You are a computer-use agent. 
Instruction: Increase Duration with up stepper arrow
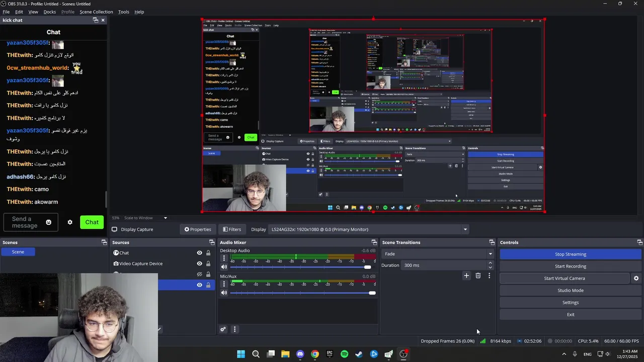(x=491, y=263)
